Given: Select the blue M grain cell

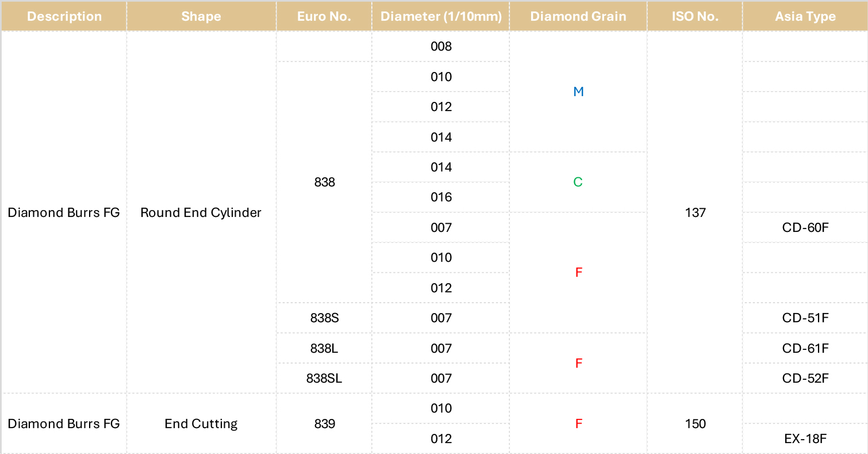Looking at the screenshot, I should click(x=578, y=91).
